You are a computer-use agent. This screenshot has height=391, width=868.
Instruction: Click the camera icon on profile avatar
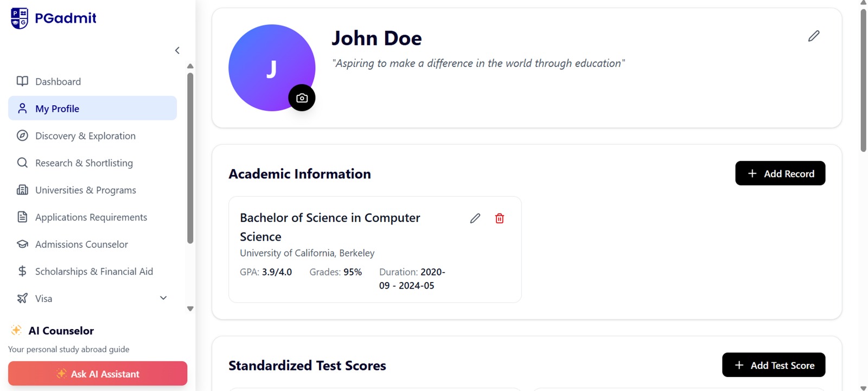click(302, 98)
